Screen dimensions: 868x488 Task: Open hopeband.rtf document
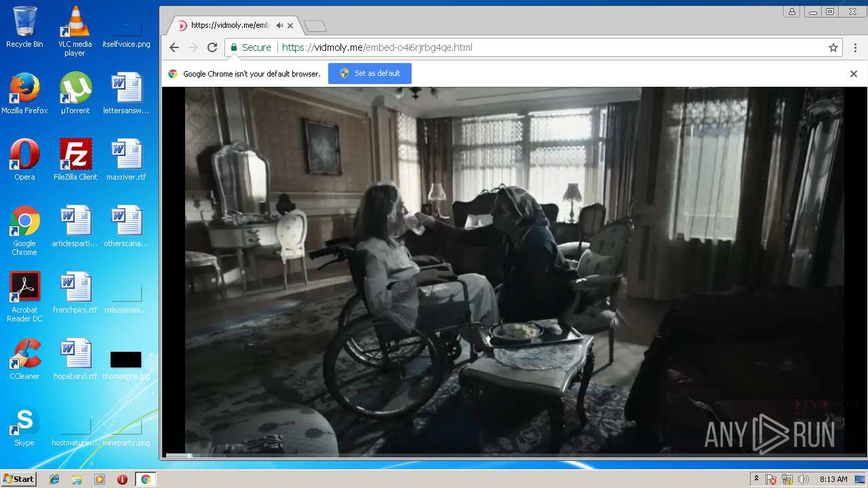point(75,359)
